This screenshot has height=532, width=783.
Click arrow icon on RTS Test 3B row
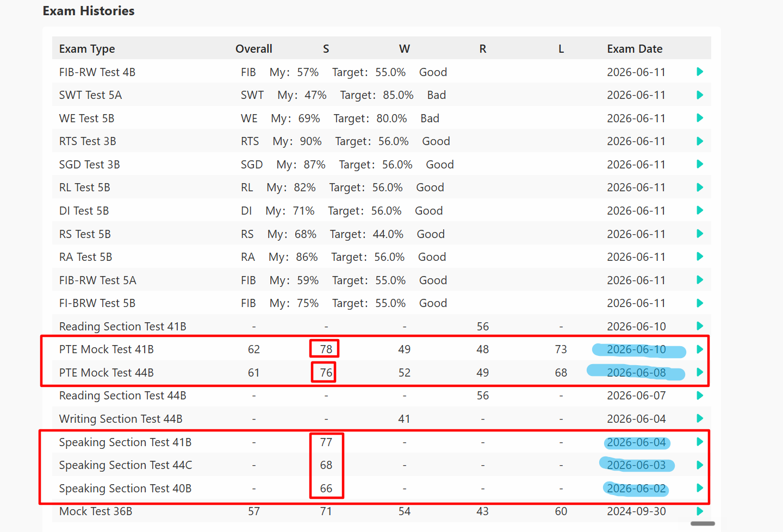(700, 141)
